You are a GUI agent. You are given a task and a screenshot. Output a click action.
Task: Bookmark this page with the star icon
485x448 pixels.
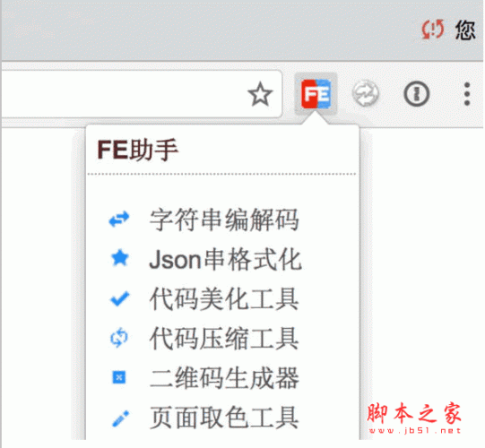[260, 94]
